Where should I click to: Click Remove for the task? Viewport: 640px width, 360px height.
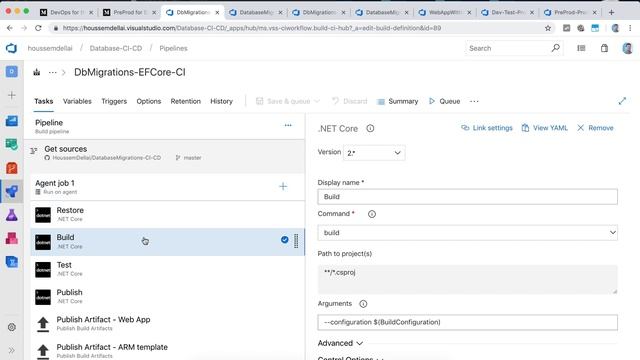595,128
